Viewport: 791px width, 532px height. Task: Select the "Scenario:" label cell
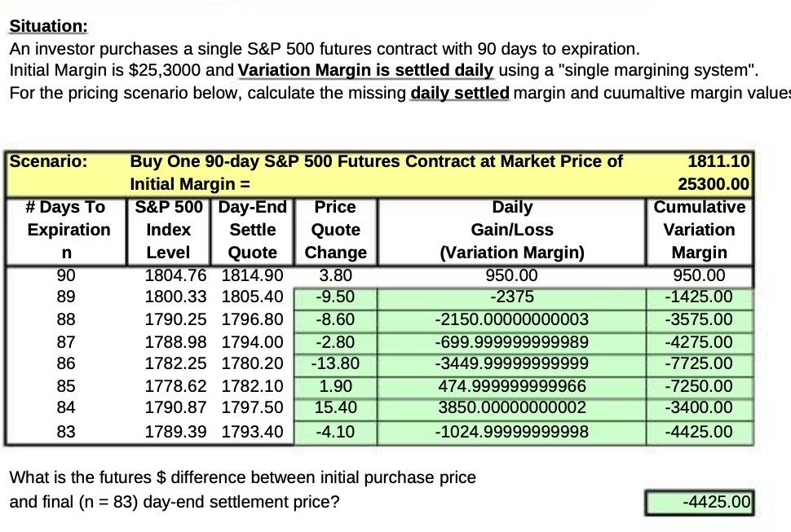coord(47,161)
